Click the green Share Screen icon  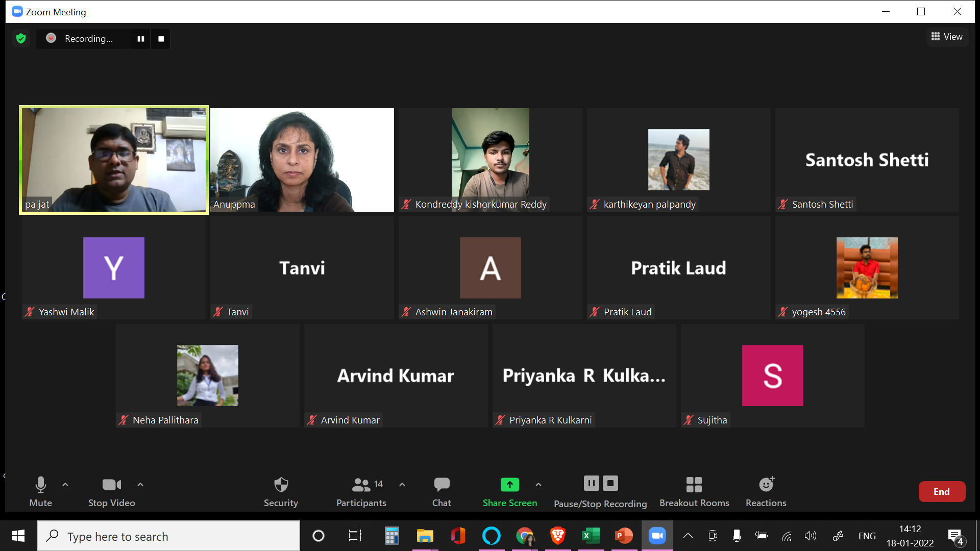click(509, 484)
